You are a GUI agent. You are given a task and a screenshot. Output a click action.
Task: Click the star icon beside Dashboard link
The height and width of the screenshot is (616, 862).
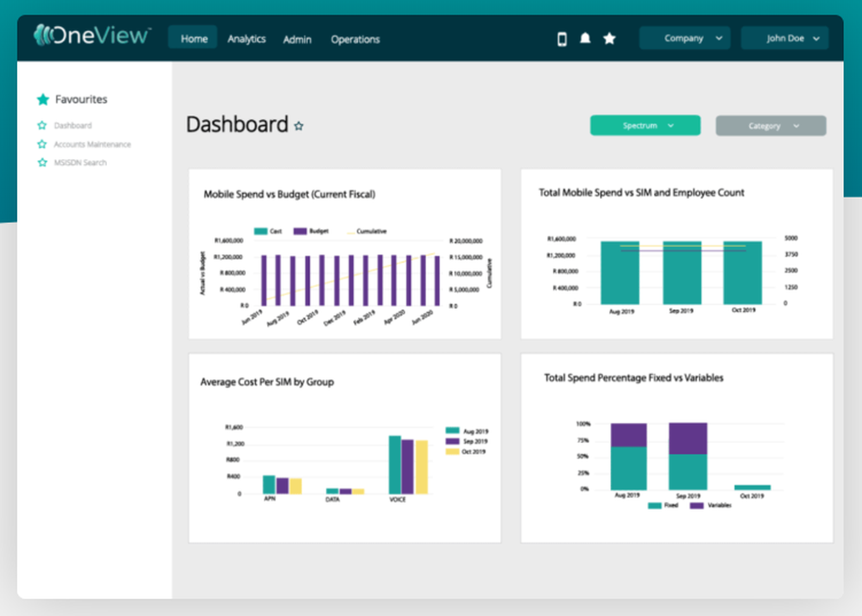pos(41,125)
